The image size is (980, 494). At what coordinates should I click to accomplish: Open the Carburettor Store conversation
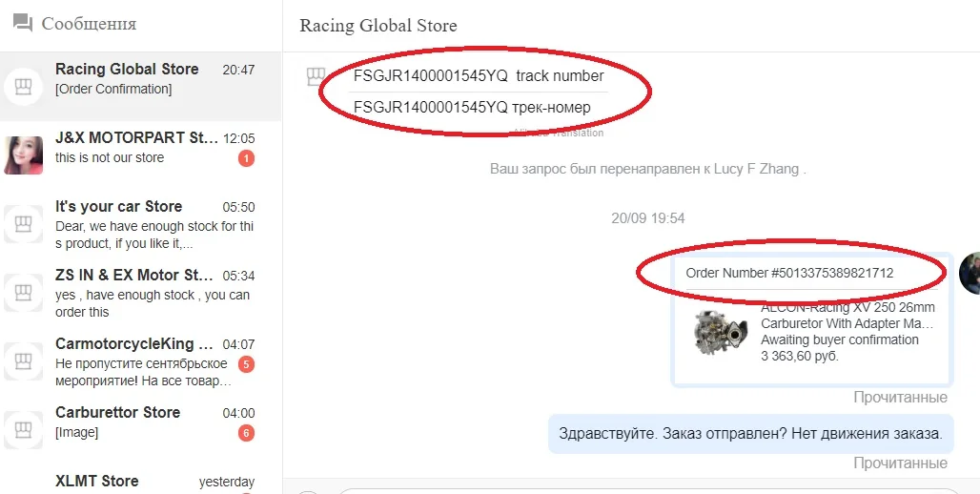(141, 431)
